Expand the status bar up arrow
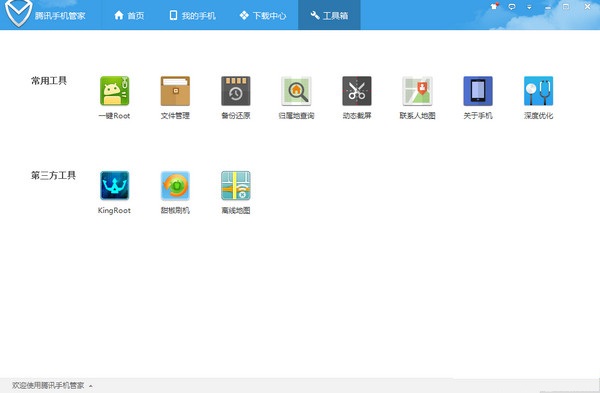 pos(91,386)
